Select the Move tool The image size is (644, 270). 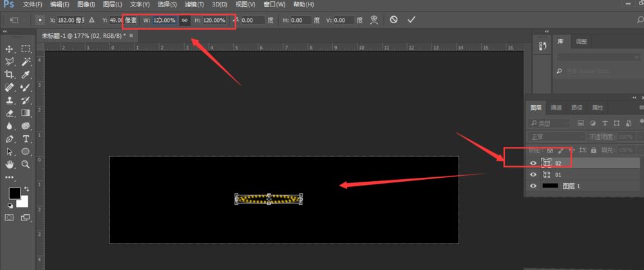pos(9,49)
